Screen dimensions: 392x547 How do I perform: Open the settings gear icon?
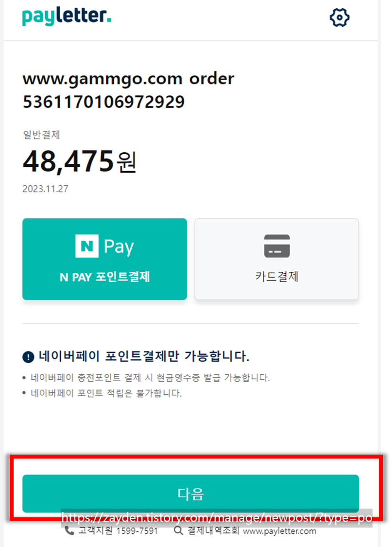[x=340, y=18]
